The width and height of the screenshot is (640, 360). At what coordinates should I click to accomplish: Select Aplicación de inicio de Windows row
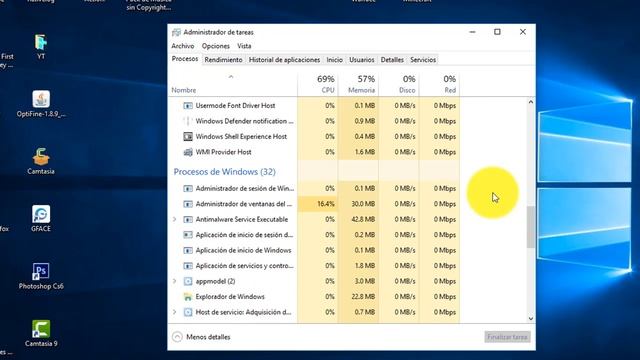point(314,251)
